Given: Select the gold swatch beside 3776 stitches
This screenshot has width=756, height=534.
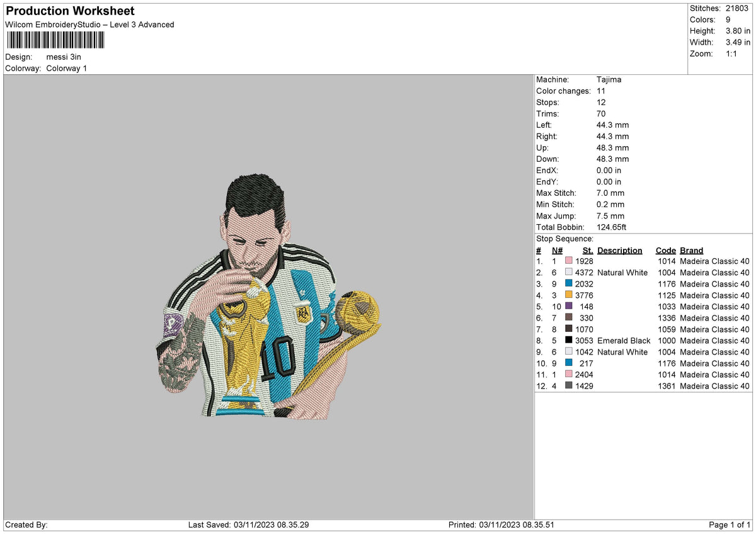Looking at the screenshot, I should (569, 295).
